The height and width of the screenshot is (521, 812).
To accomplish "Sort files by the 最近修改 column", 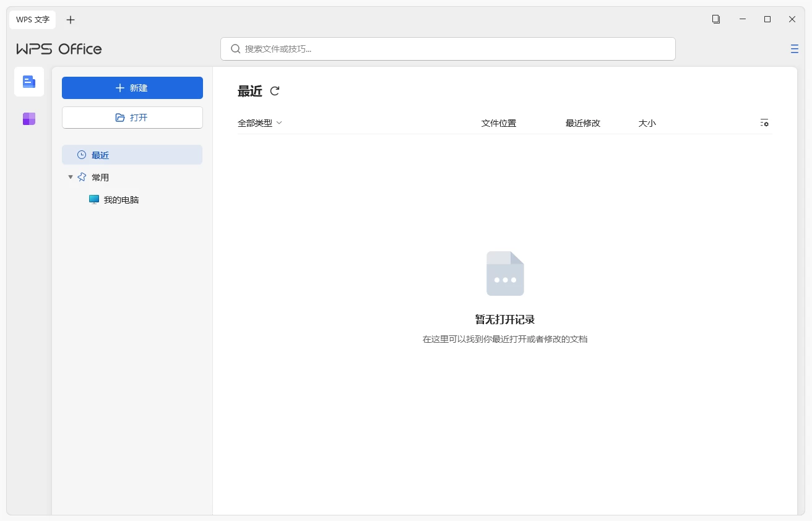I will [582, 123].
